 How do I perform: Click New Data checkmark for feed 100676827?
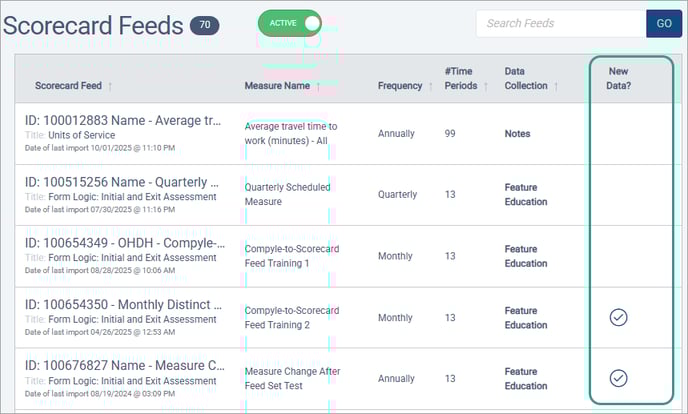618,378
